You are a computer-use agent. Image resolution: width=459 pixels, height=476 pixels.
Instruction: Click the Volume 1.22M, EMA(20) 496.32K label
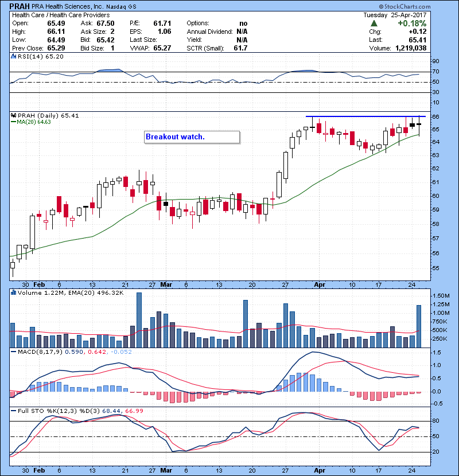pyautogui.click(x=71, y=293)
